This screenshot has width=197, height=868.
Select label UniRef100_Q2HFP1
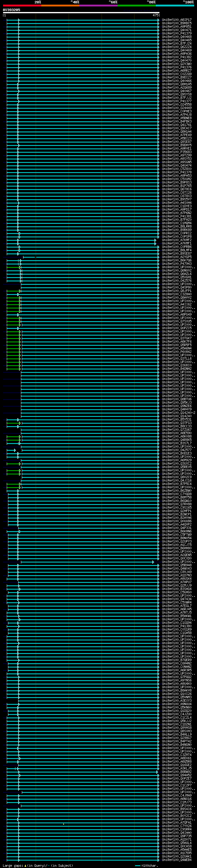(176, 511)
